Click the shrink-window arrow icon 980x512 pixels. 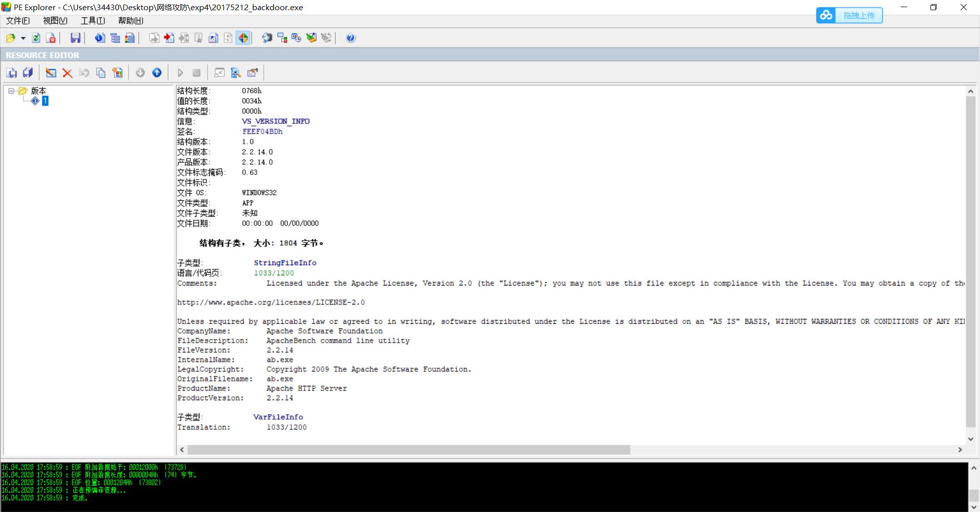click(219, 73)
